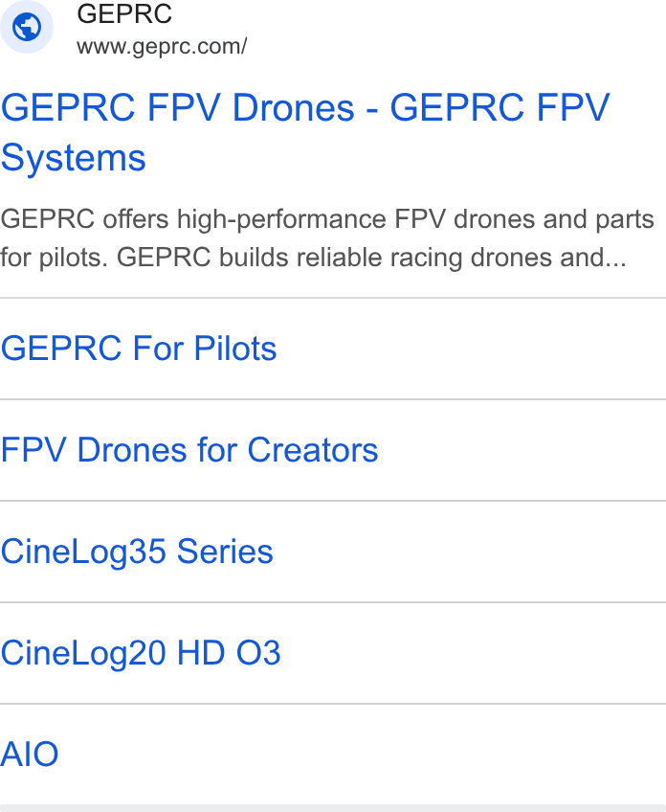
Task: Open the GEPRC FPV Drones title link
Action: point(305,132)
